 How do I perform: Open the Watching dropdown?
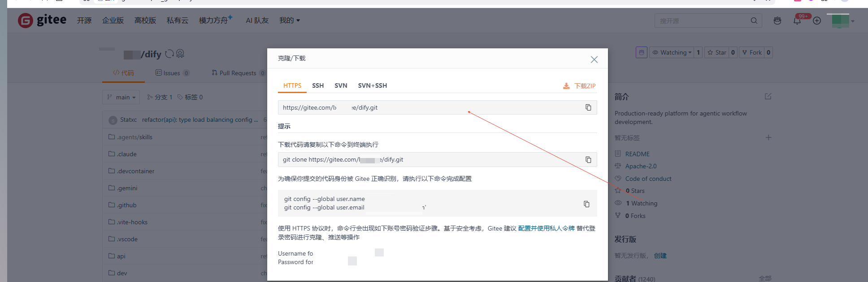point(672,52)
